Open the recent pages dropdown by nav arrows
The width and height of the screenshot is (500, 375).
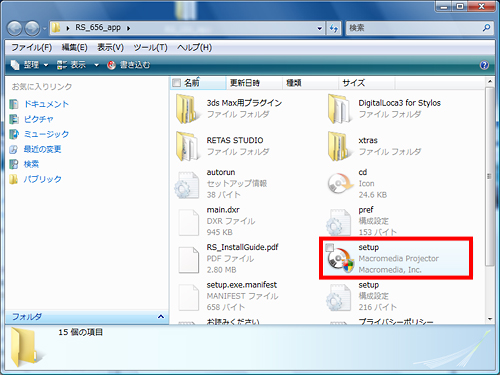tap(44, 29)
